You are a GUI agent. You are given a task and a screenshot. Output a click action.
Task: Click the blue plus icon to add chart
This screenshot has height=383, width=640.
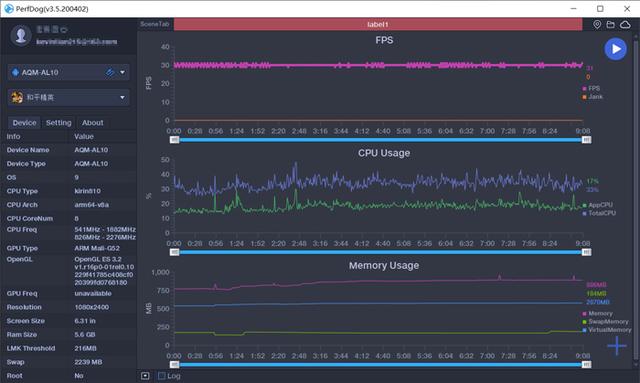tap(617, 346)
